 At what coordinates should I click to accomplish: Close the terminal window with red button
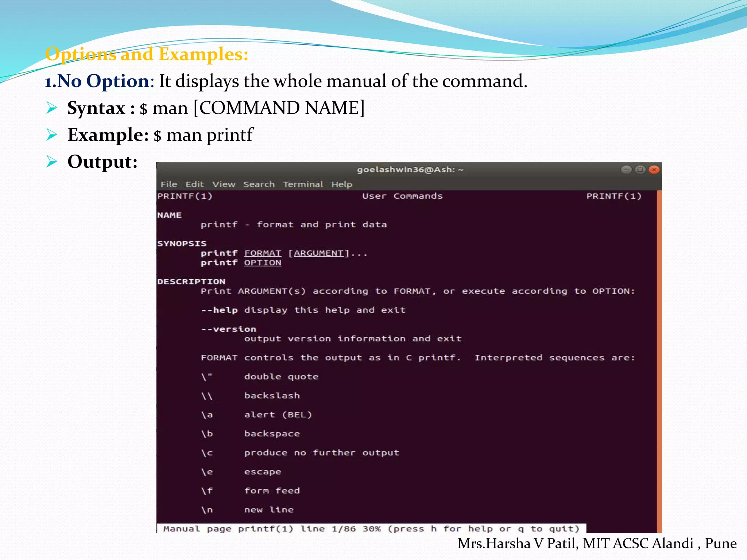click(654, 170)
